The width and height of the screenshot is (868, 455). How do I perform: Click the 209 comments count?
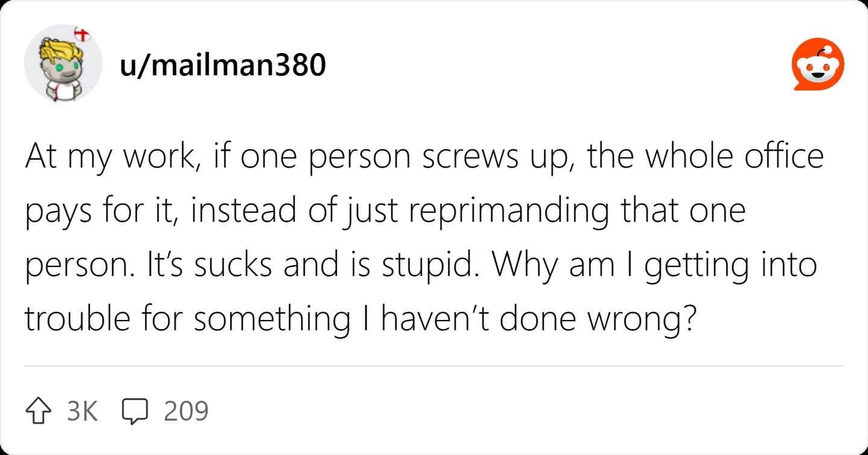coord(186,411)
